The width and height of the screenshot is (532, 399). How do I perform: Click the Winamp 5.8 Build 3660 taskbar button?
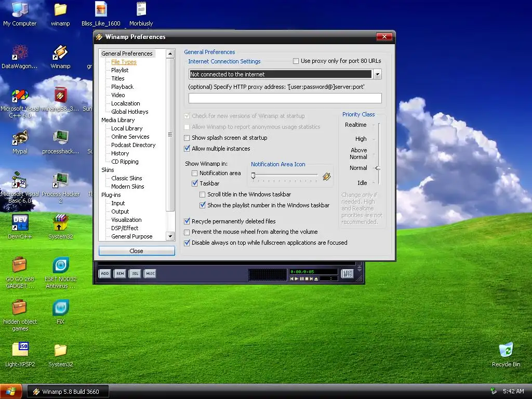(x=68, y=392)
